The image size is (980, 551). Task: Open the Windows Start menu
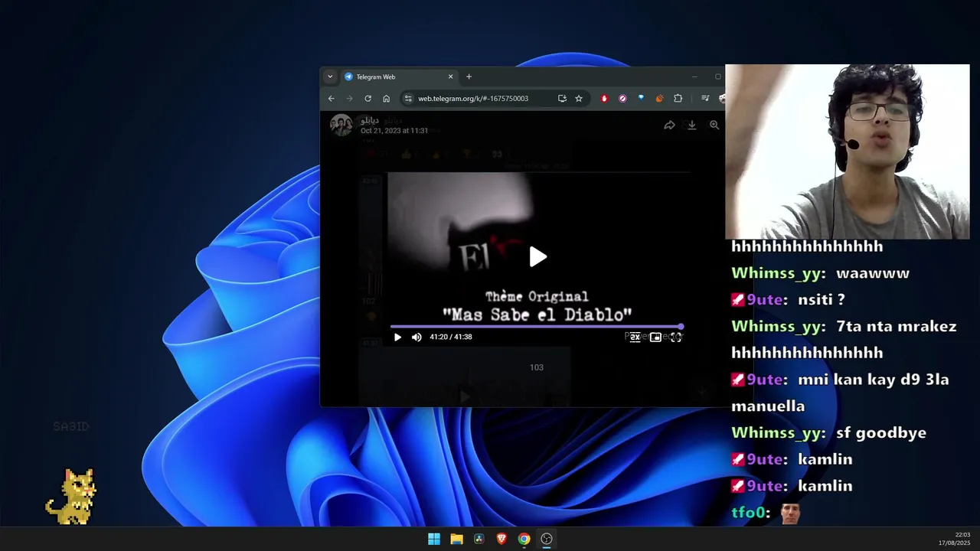pos(434,539)
